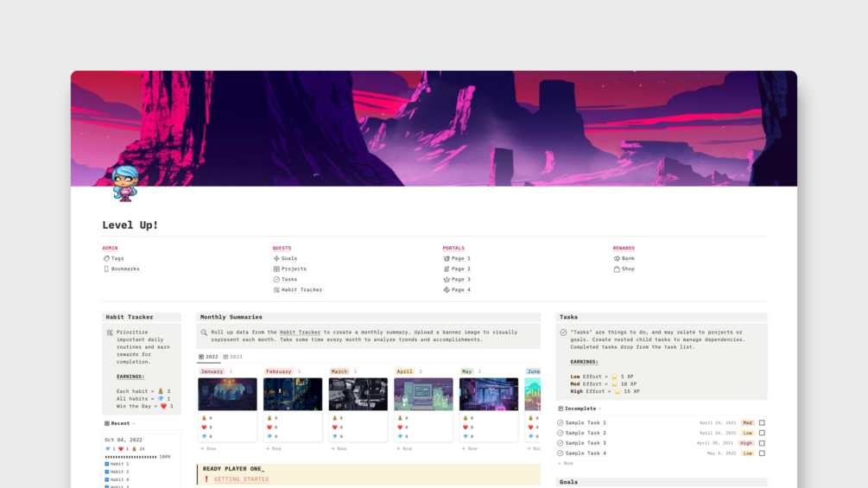Image resolution: width=868 pixels, height=488 pixels.
Task: Add new item under March column
Action: 339,449
